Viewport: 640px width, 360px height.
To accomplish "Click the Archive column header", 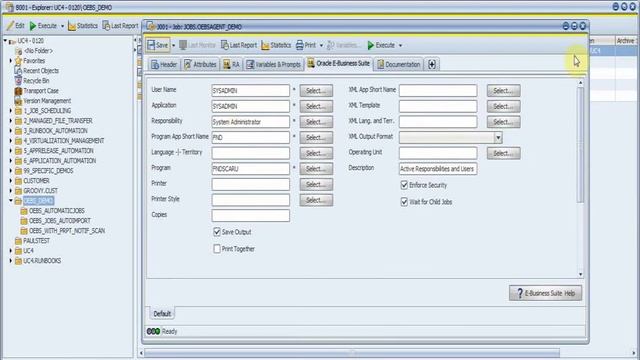I will pos(626,41).
